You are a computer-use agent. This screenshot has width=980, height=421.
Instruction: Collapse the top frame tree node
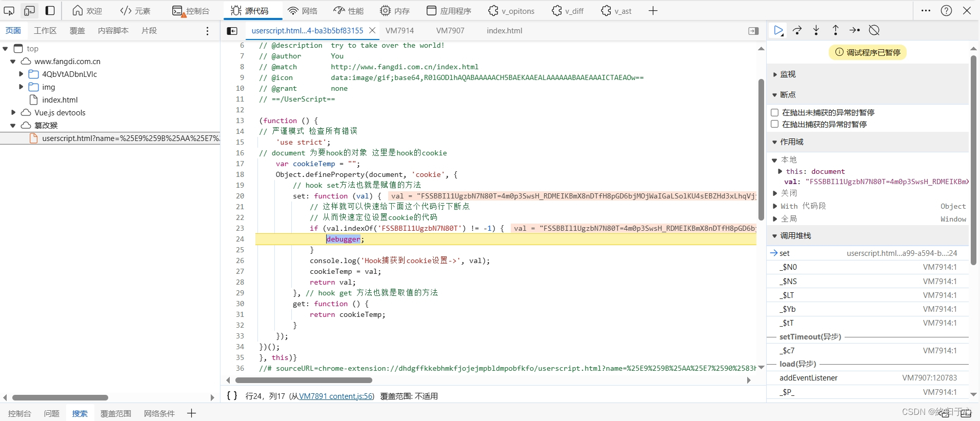click(x=5, y=49)
